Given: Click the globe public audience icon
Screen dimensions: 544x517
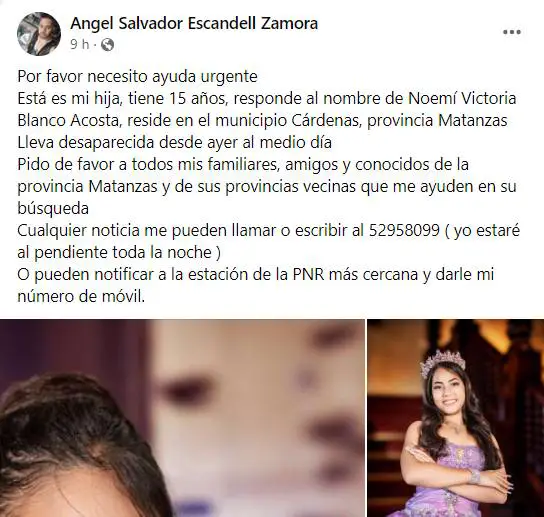Looking at the screenshot, I should tap(108, 45).
